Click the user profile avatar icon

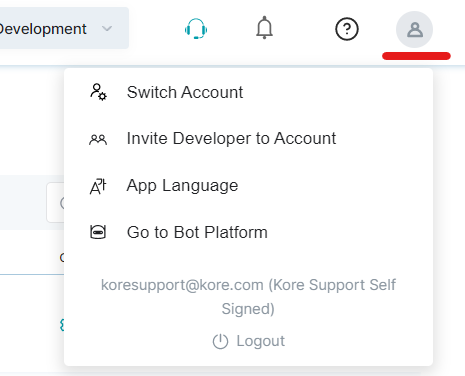click(414, 29)
